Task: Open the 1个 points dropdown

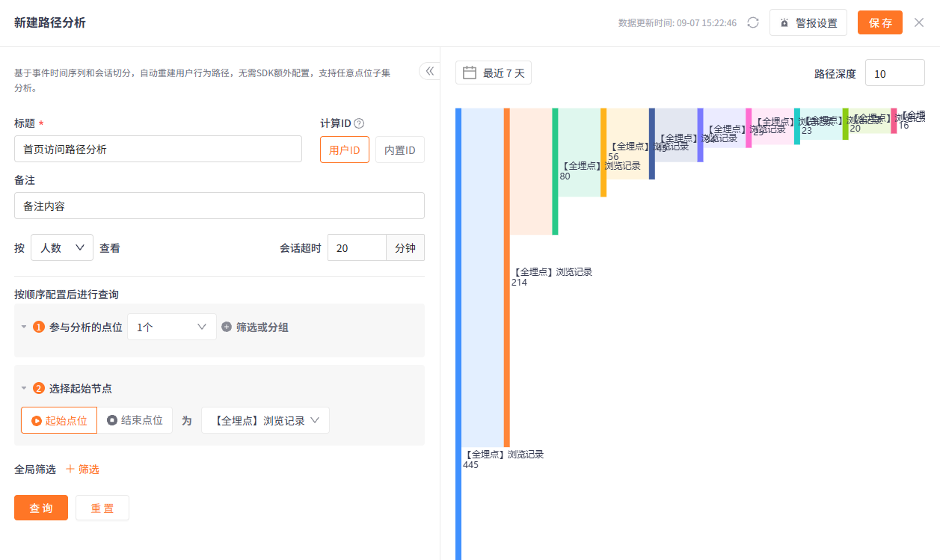Action: pyautogui.click(x=172, y=327)
